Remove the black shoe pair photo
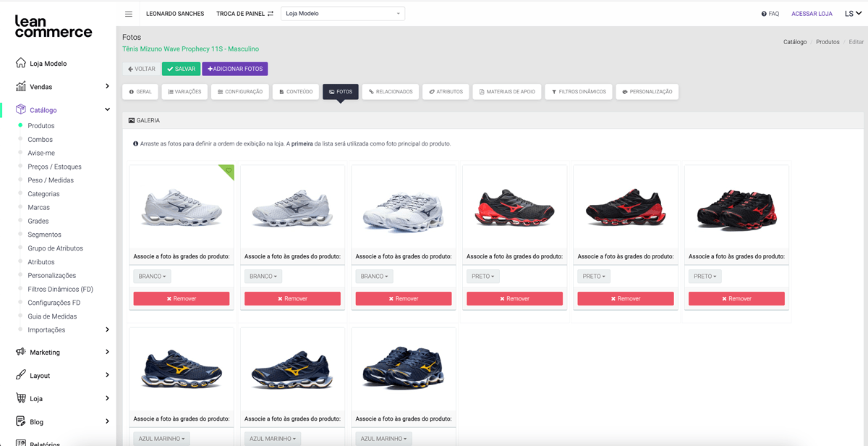 (736, 298)
